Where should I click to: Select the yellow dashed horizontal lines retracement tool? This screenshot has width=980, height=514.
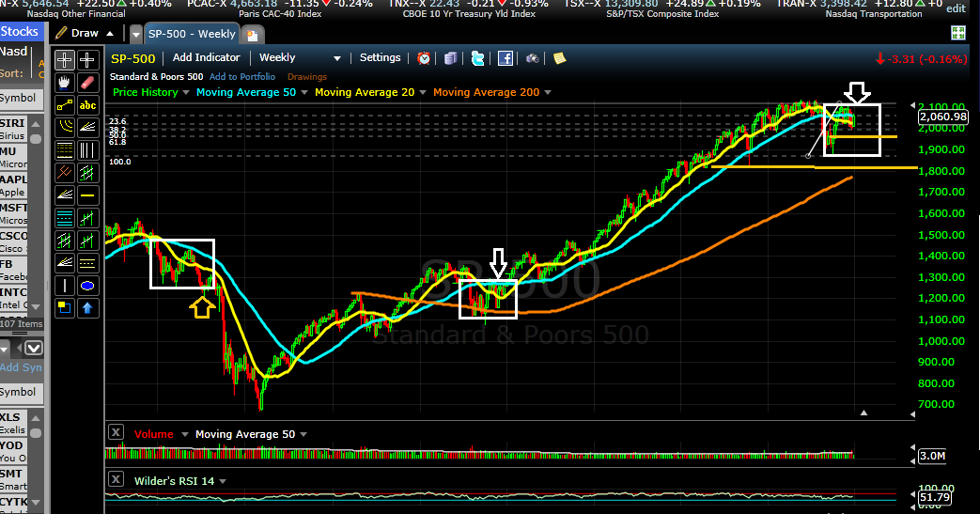pos(65,150)
